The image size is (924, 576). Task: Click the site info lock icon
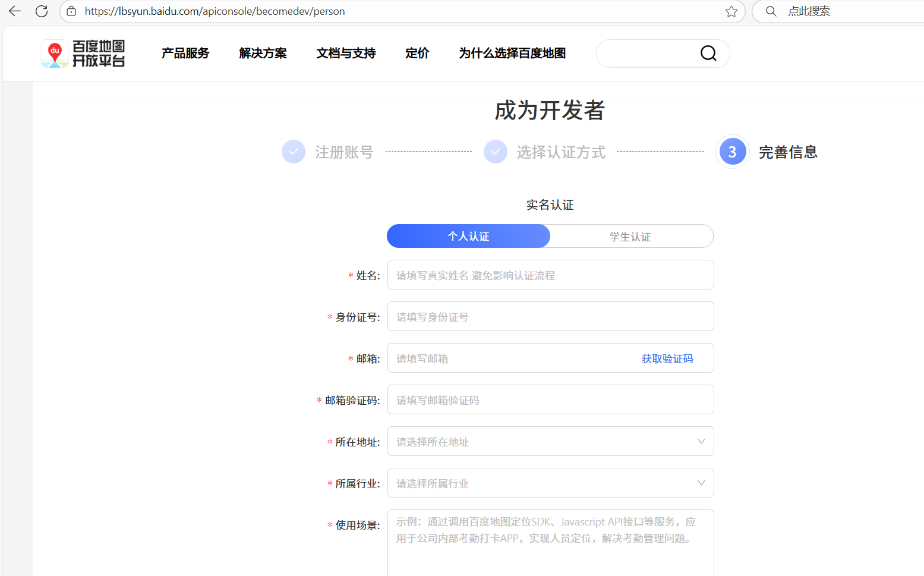click(x=71, y=11)
